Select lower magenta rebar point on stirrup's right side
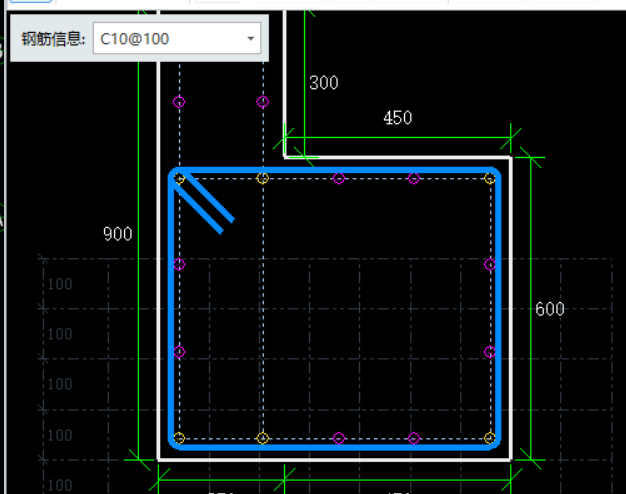Image resolution: width=626 pixels, height=494 pixels. (490, 352)
